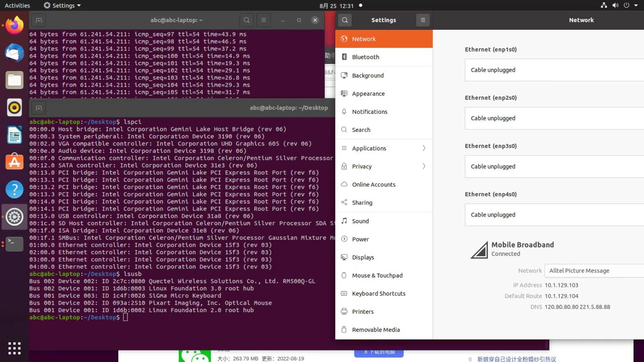Open Power settings
Image resolution: width=644 pixels, height=362 pixels.
pos(384,239)
